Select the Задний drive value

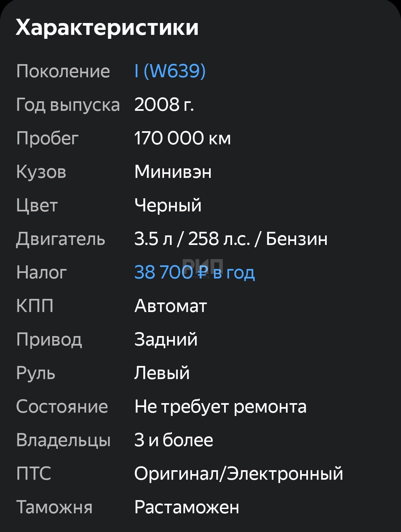[166, 339]
